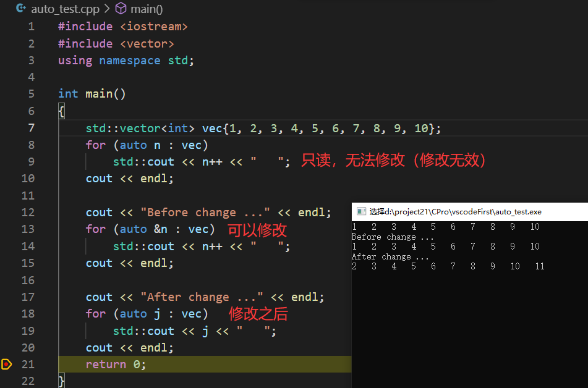
Task: Click the C++ file icon in breadcrumb
Action: tap(22, 8)
